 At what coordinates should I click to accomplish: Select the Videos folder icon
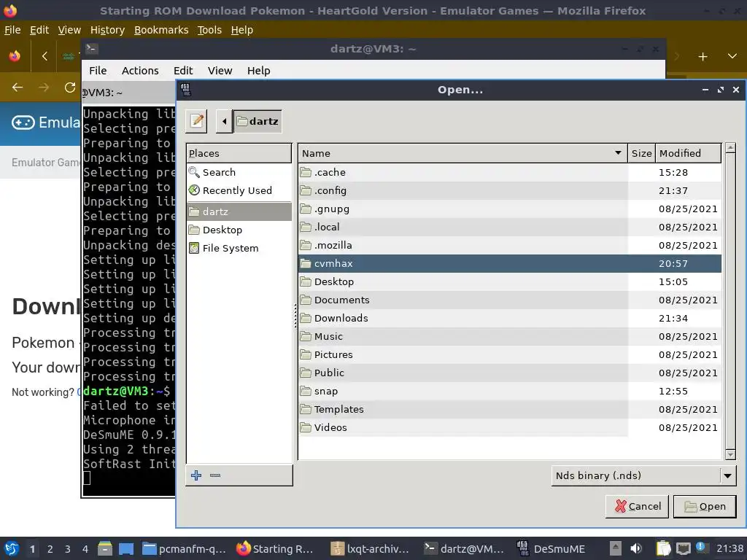pos(306,427)
